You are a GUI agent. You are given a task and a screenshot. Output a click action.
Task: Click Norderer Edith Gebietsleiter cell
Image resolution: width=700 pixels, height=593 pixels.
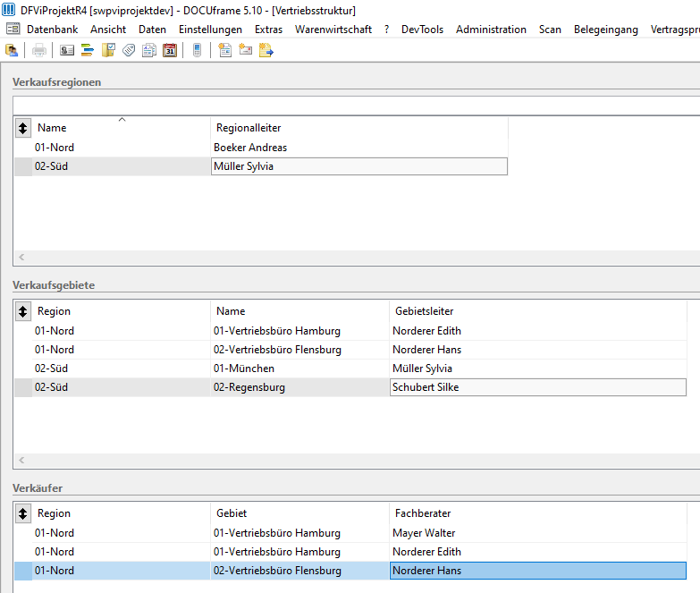[x=538, y=331]
